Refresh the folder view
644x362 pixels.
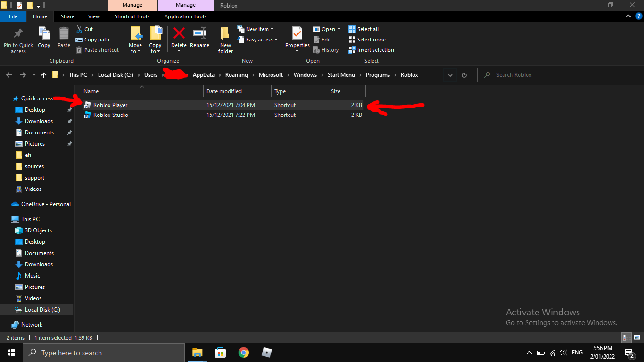point(464,75)
